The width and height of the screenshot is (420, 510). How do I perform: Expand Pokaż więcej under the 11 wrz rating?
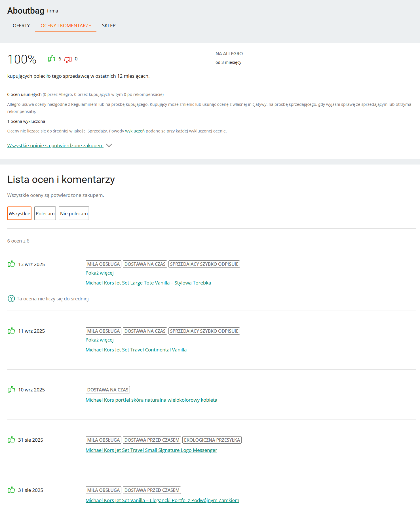click(100, 340)
